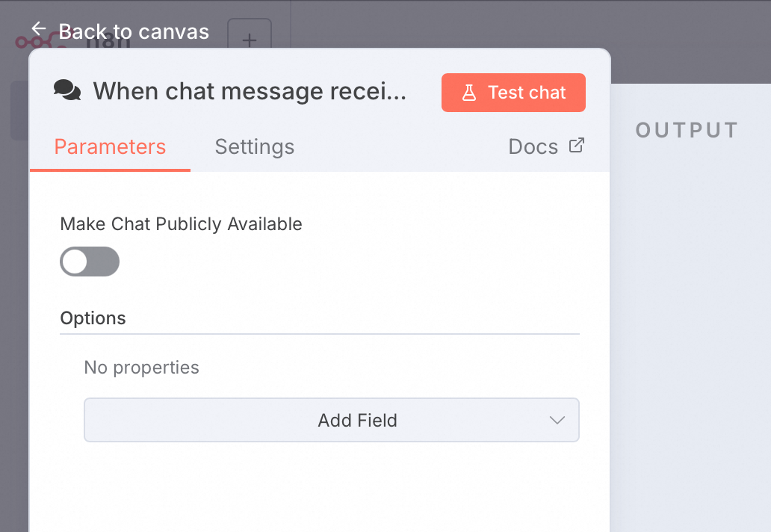The height and width of the screenshot is (532, 771).
Task: Click the chat bubbles node icon
Action: tap(67, 91)
